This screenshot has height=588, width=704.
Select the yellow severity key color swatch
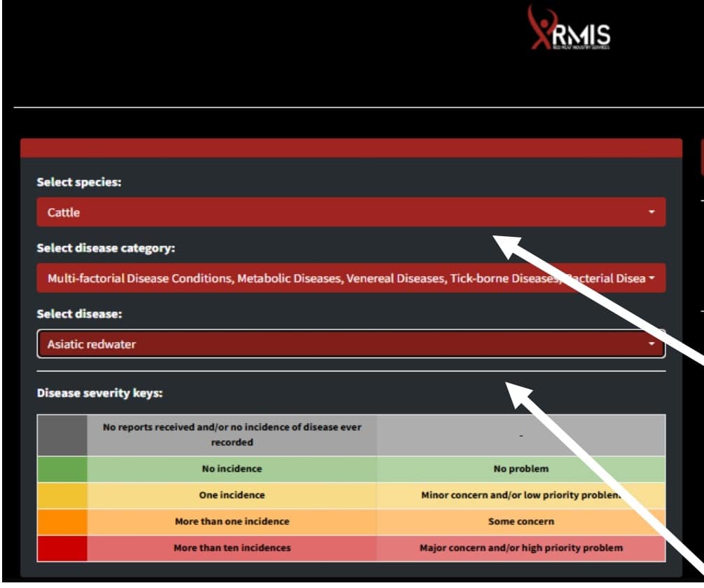pyautogui.click(x=62, y=495)
